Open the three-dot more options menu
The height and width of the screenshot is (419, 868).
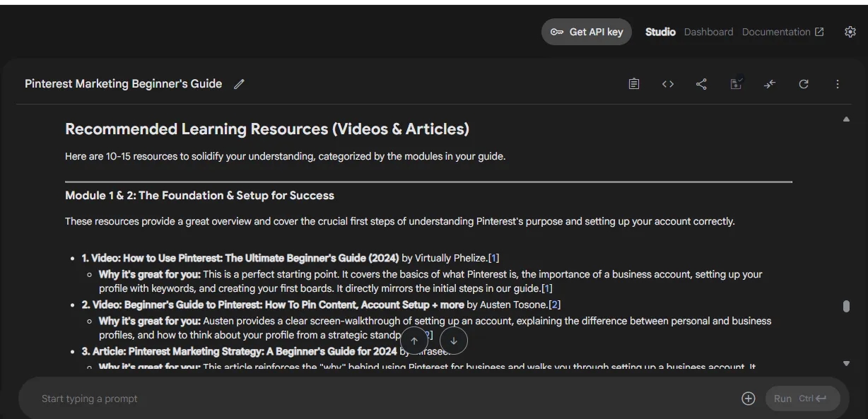coord(838,84)
